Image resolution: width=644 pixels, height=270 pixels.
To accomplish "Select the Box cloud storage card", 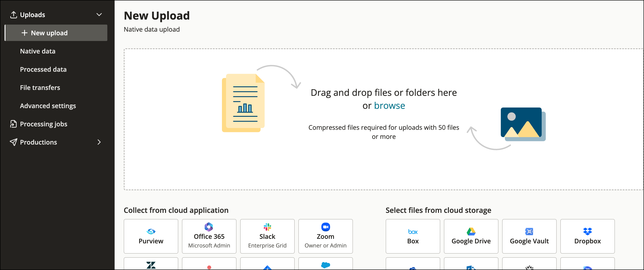I will [413, 236].
